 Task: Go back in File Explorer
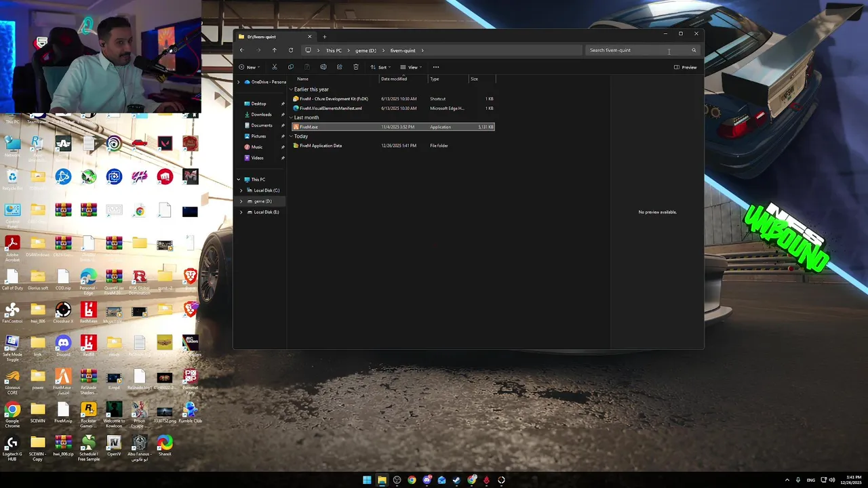[x=241, y=50]
